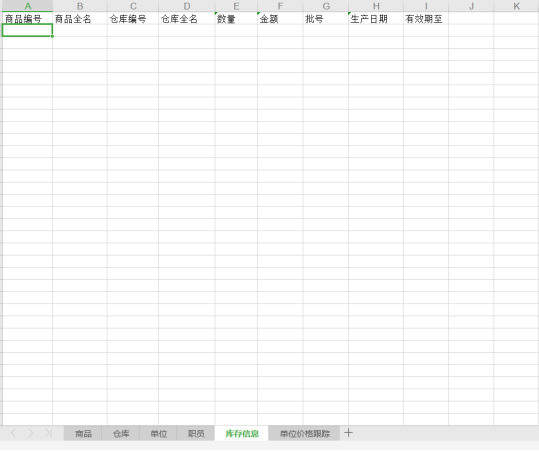The height and width of the screenshot is (451, 539).
Task: Click the 批号 cell in column G
Action: click(326, 19)
